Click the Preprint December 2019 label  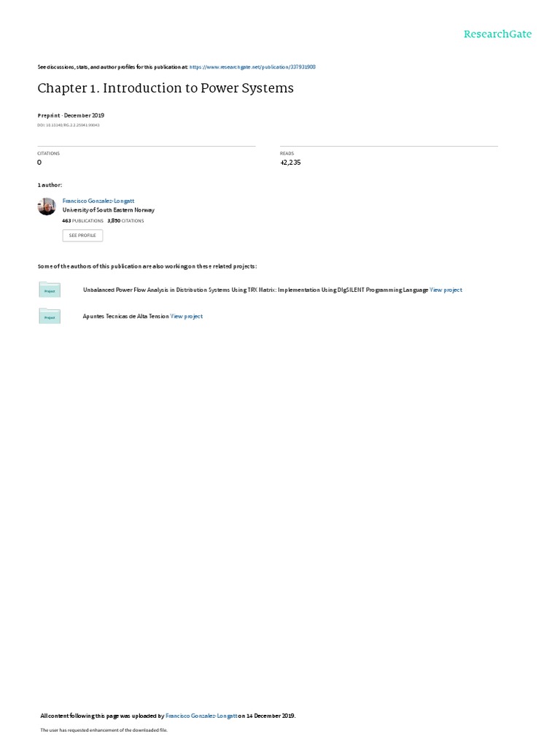pyautogui.click(x=71, y=115)
